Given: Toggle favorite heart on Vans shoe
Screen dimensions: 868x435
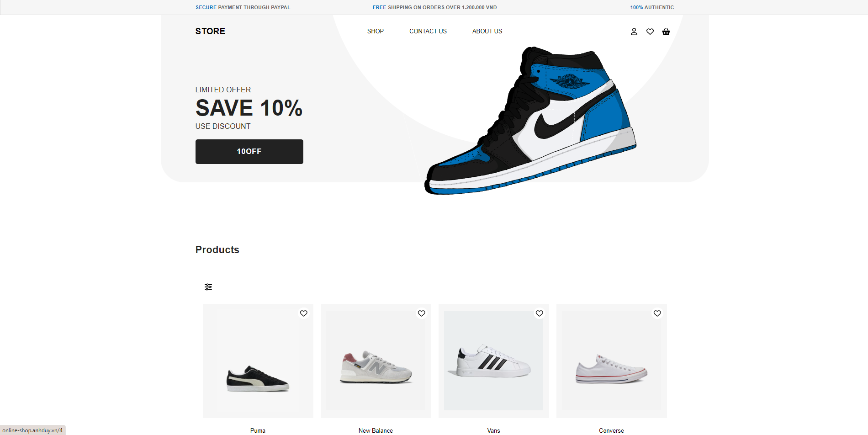Looking at the screenshot, I should (540, 313).
